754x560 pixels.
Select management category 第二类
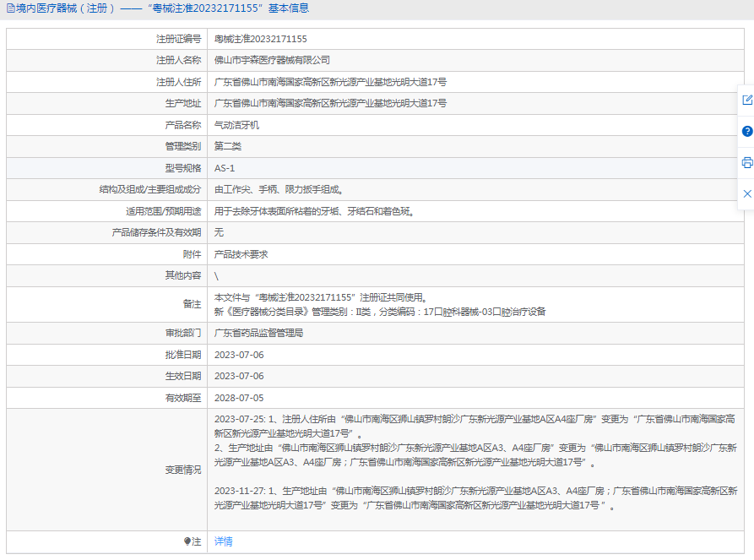pos(227,146)
